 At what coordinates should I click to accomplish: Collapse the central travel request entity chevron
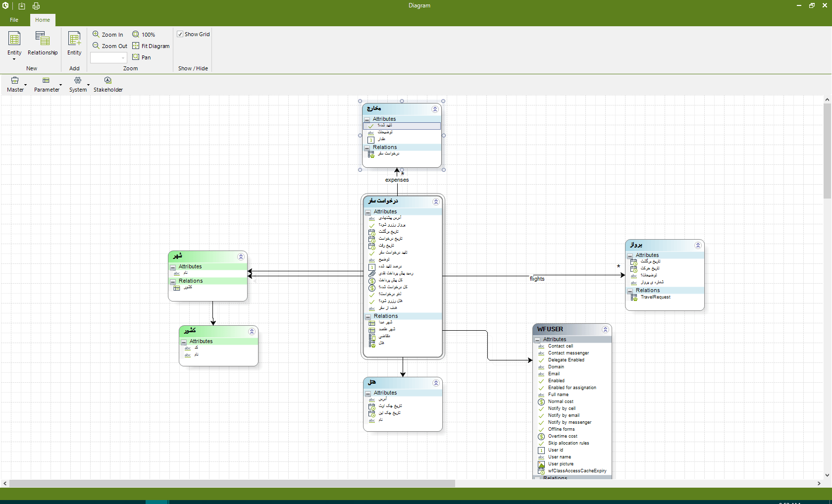coord(436,202)
